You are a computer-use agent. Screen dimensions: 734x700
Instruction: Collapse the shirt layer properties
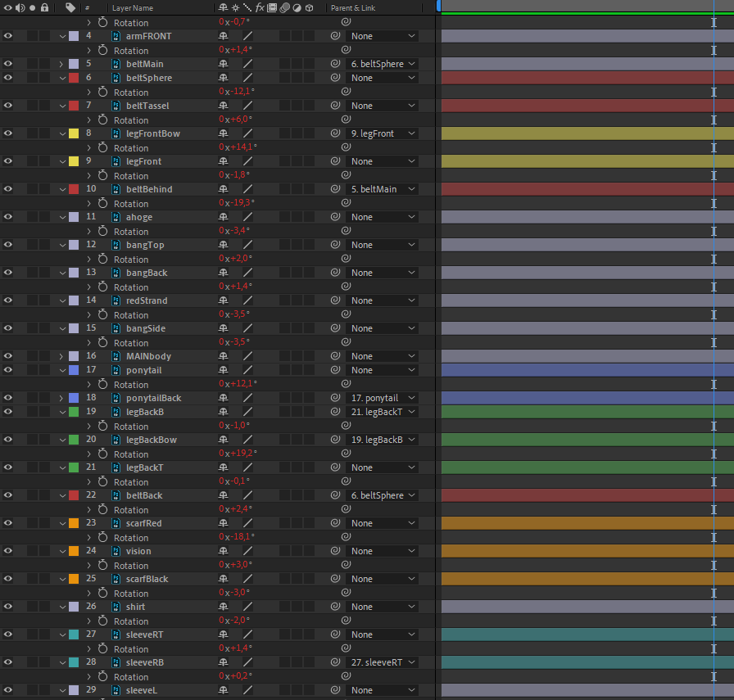62,607
